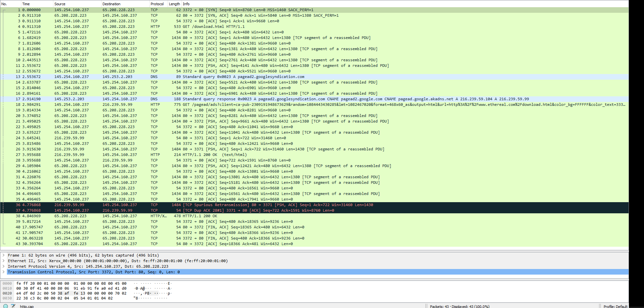644x308 pixels.
Task: Select packet 4 GET /download.html request
Action: [314, 27]
